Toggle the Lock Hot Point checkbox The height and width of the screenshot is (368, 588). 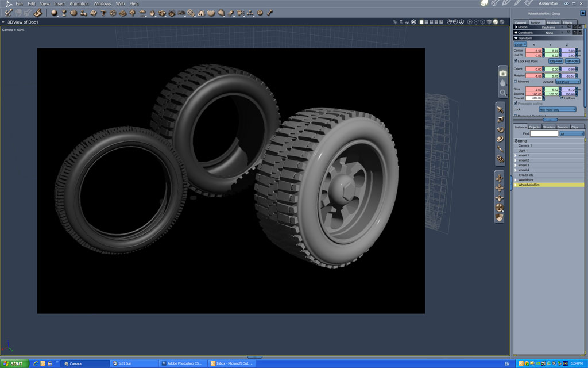pyautogui.click(x=516, y=60)
